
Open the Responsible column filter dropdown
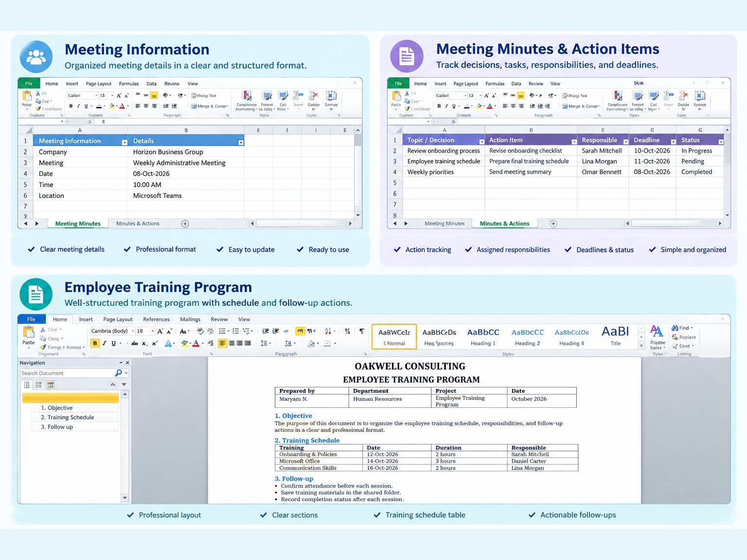pyautogui.click(x=625, y=141)
